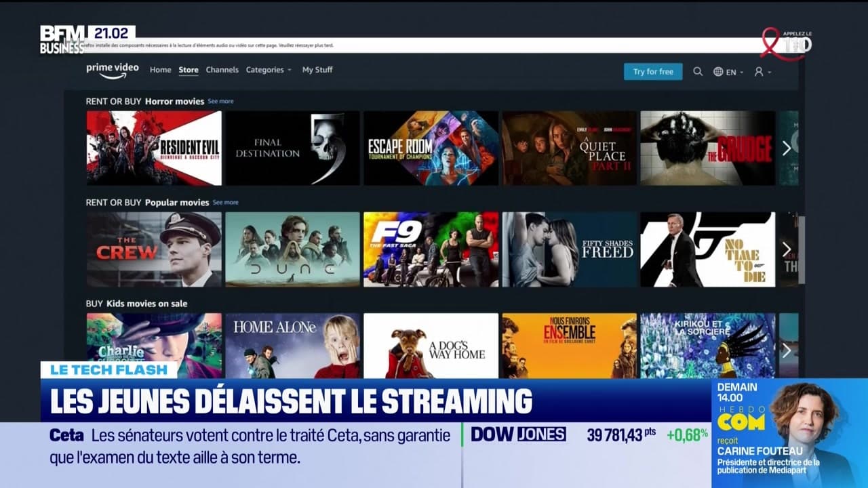Select the Dune movie poster
Image resolution: width=868 pixels, height=488 pixels.
(x=292, y=249)
